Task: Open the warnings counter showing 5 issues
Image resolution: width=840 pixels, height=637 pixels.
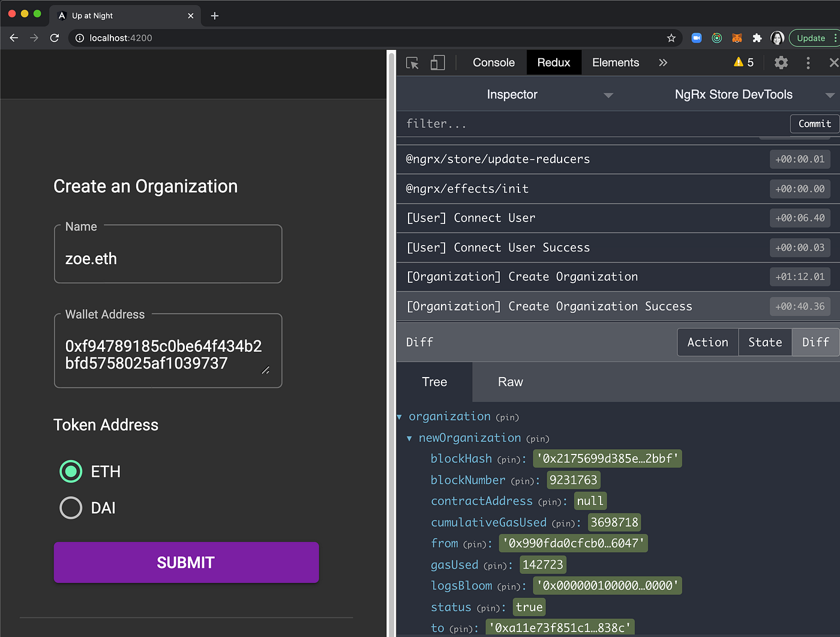Action: pyautogui.click(x=743, y=62)
